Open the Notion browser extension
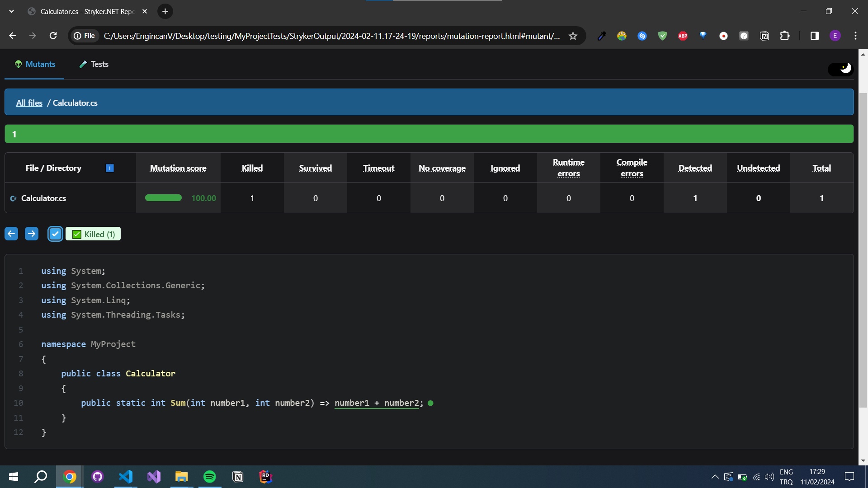 coord(764,36)
